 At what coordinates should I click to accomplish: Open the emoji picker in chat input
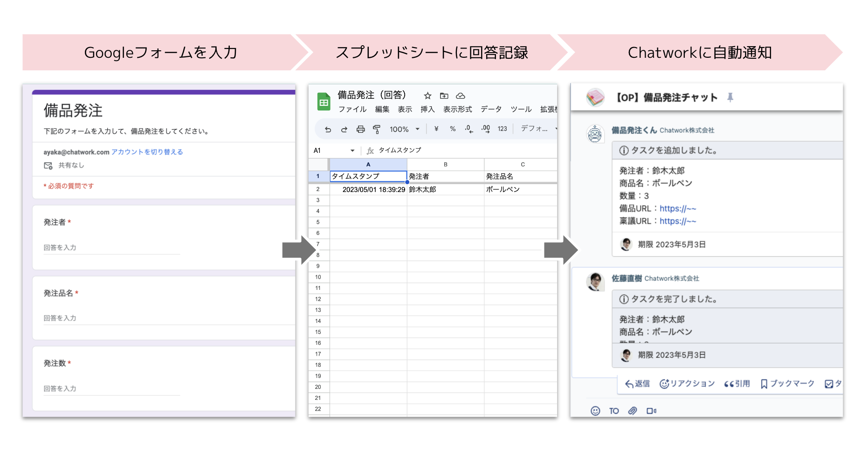pos(595,411)
